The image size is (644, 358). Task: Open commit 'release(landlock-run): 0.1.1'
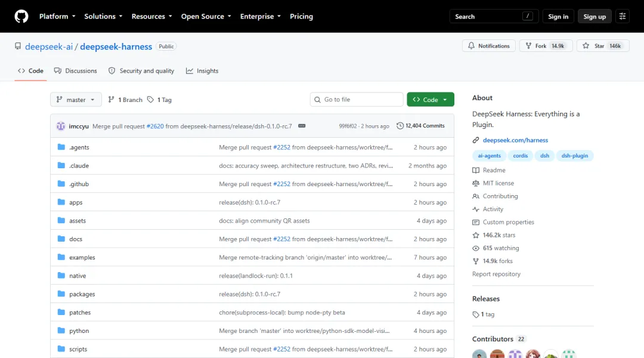tap(255, 276)
